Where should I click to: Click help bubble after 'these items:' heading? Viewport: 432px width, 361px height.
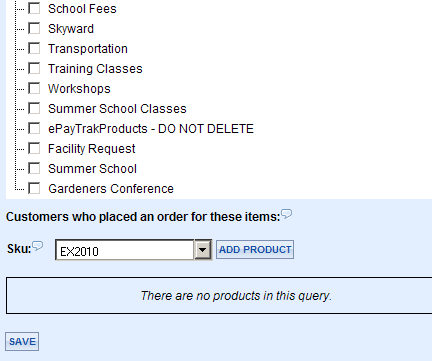pyautogui.click(x=286, y=214)
